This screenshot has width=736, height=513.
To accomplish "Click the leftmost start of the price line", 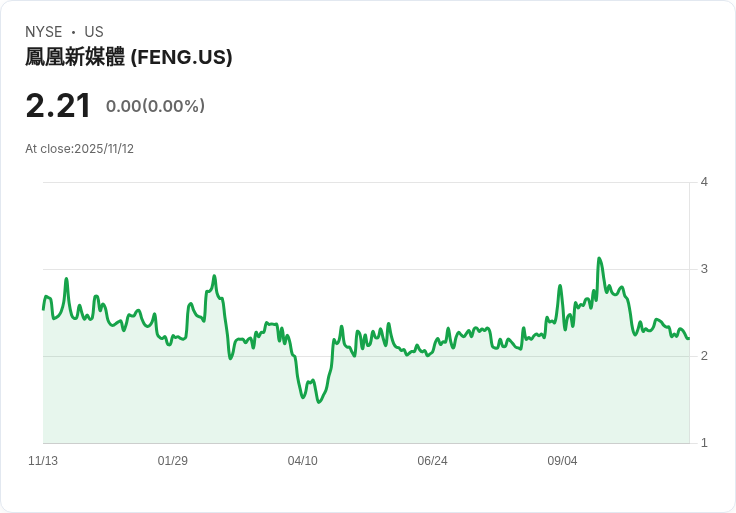I will point(43,309).
